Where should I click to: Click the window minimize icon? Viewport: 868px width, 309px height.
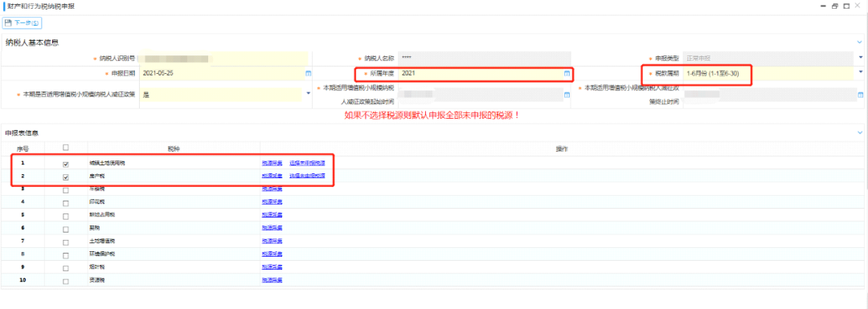pyautogui.click(x=824, y=6)
